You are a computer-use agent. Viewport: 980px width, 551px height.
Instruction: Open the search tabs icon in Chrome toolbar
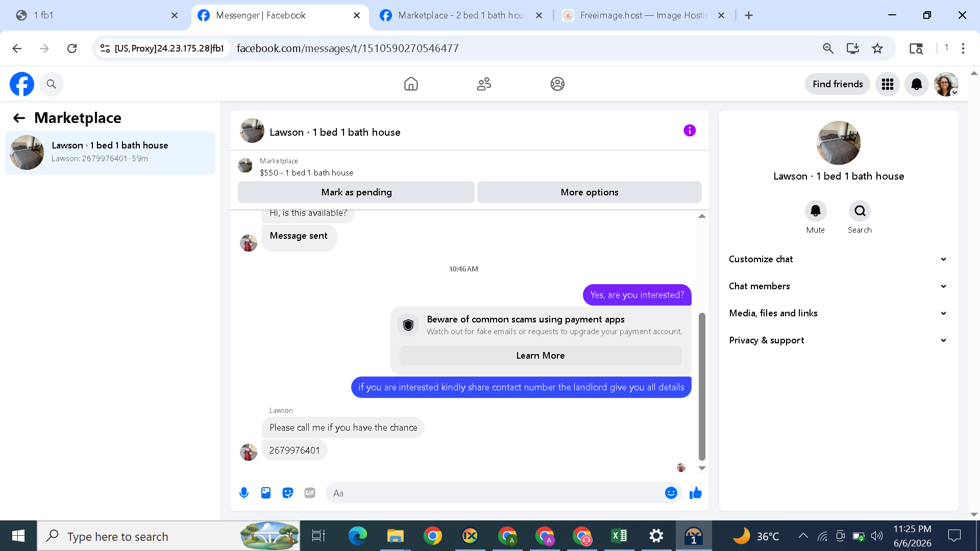click(916, 48)
